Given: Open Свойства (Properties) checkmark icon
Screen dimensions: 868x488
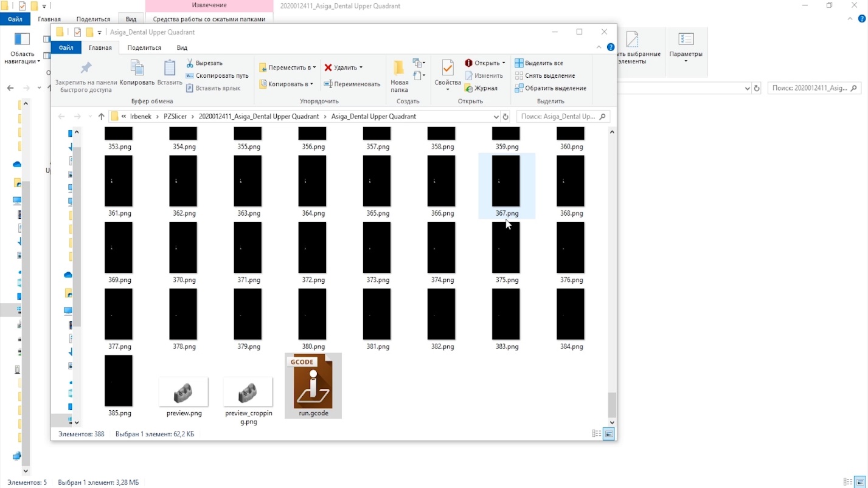Looking at the screenshot, I should [448, 68].
